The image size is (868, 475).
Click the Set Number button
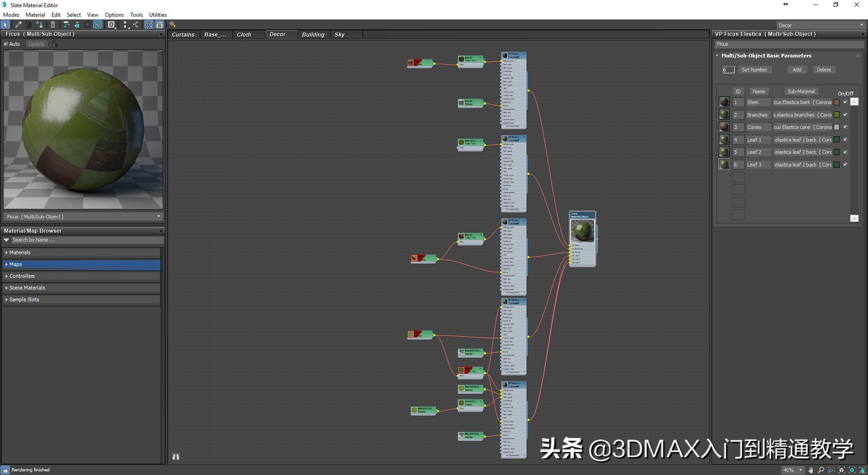754,69
